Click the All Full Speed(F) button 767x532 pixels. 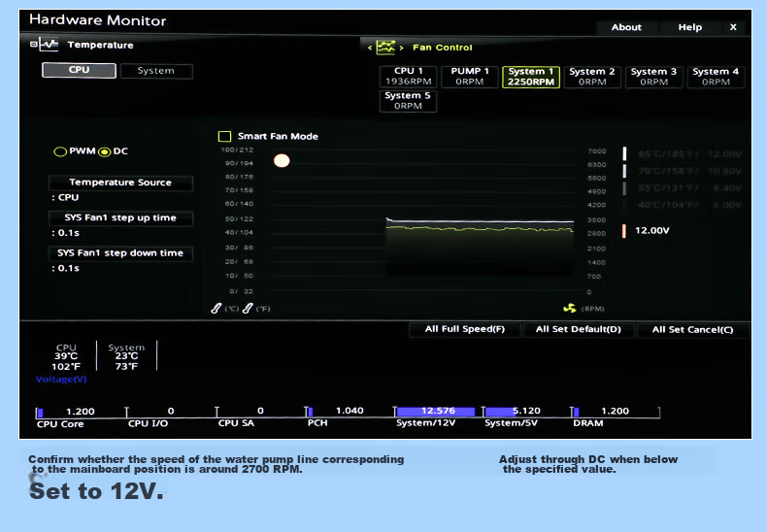465,329
